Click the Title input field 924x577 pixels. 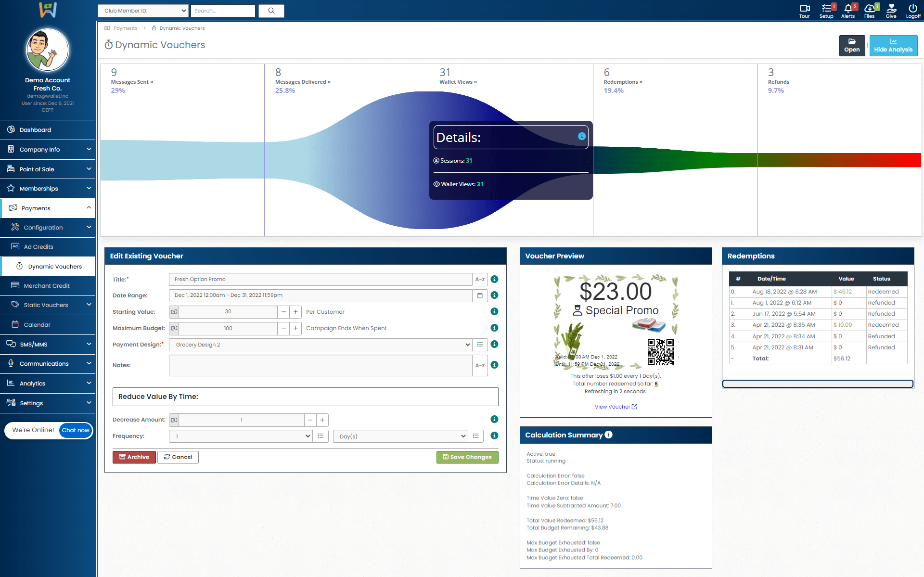pyautogui.click(x=320, y=279)
